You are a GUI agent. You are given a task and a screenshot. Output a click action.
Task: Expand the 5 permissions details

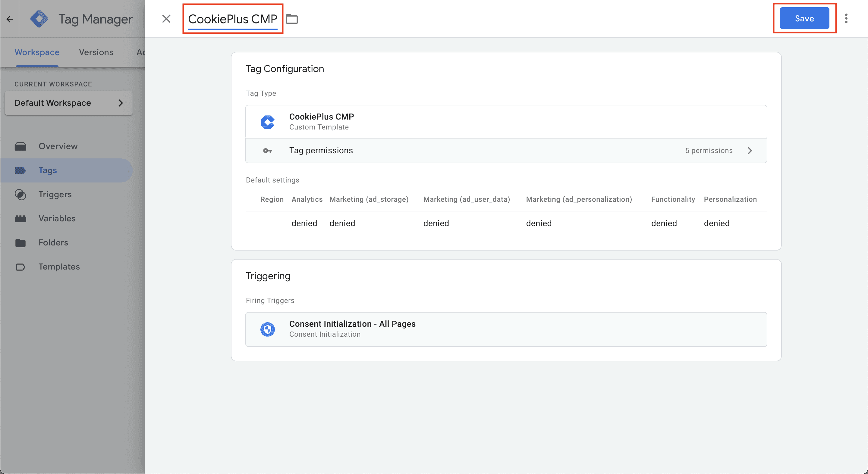709,151
